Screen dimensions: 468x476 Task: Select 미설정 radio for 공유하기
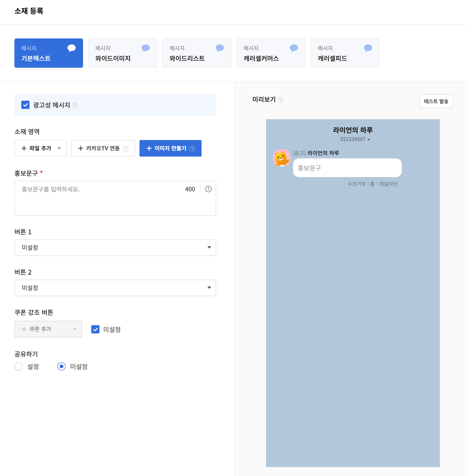62,366
